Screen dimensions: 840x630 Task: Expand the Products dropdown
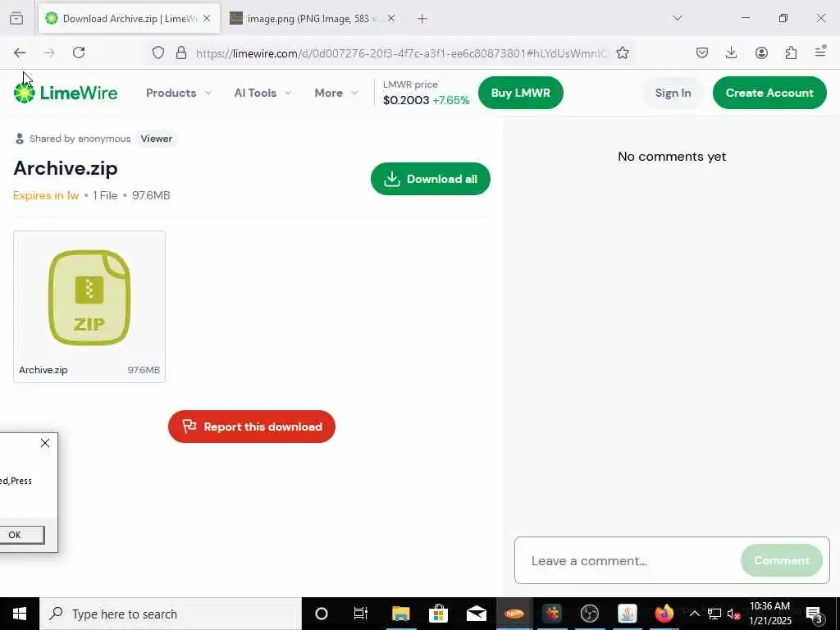(179, 93)
